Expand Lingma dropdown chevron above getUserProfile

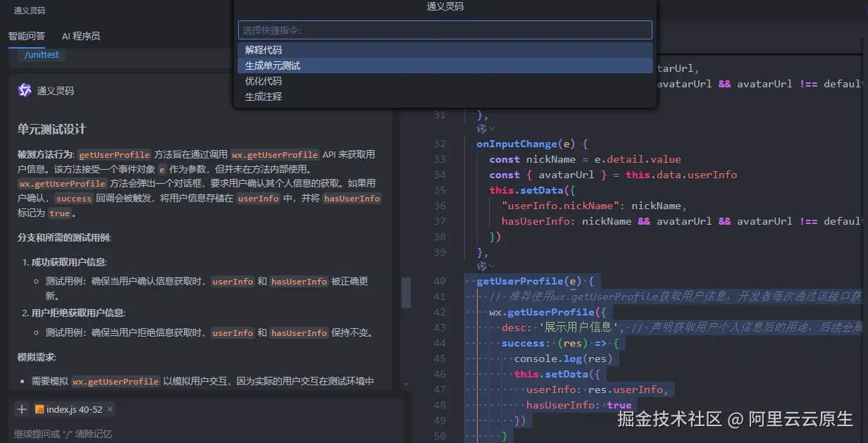[x=492, y=266]
